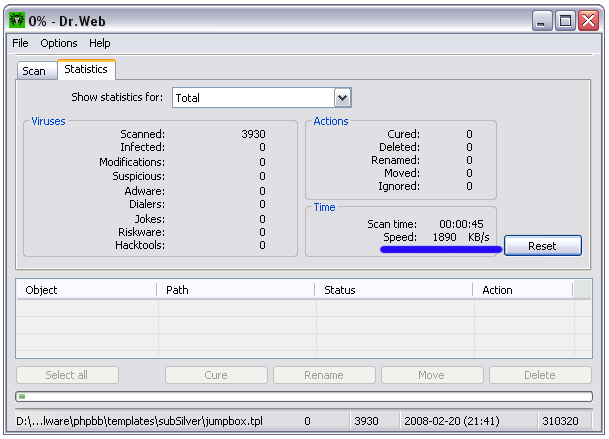Sort list by Status column header

[x=393, y=290]
